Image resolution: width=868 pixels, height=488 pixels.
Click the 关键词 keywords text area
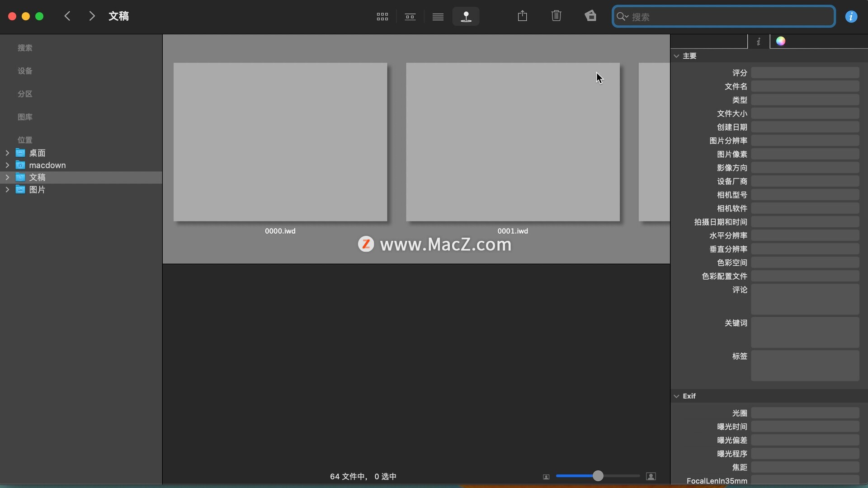tap(805, 333)
